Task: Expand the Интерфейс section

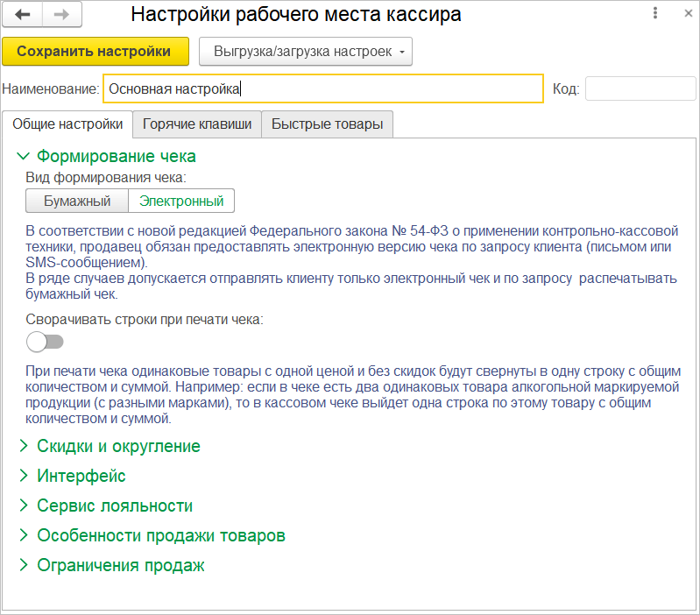Action: pyautogui.click(x=73, y=476)
